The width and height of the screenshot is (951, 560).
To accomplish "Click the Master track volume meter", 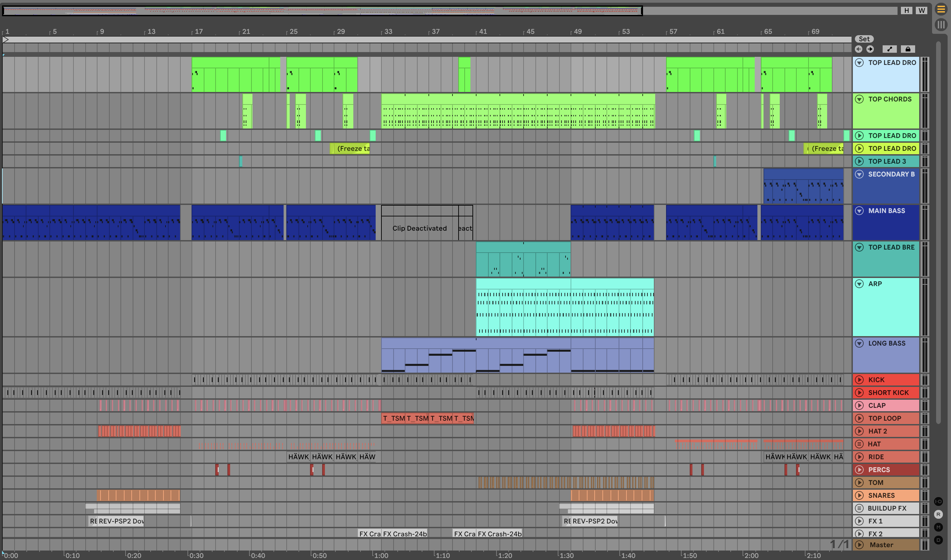I will [x=925, y=544].
